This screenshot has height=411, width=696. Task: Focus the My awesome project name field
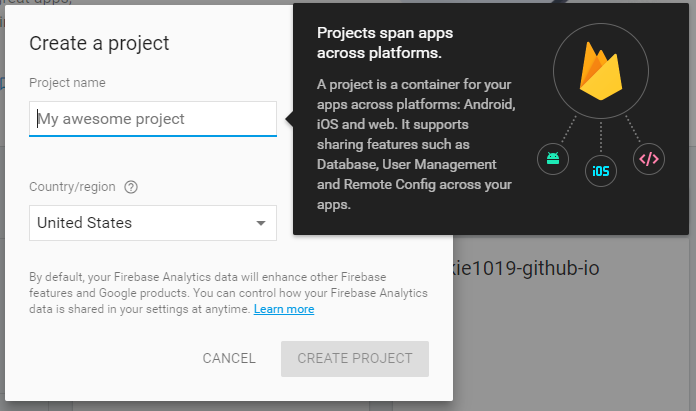(x=152, y=119)
